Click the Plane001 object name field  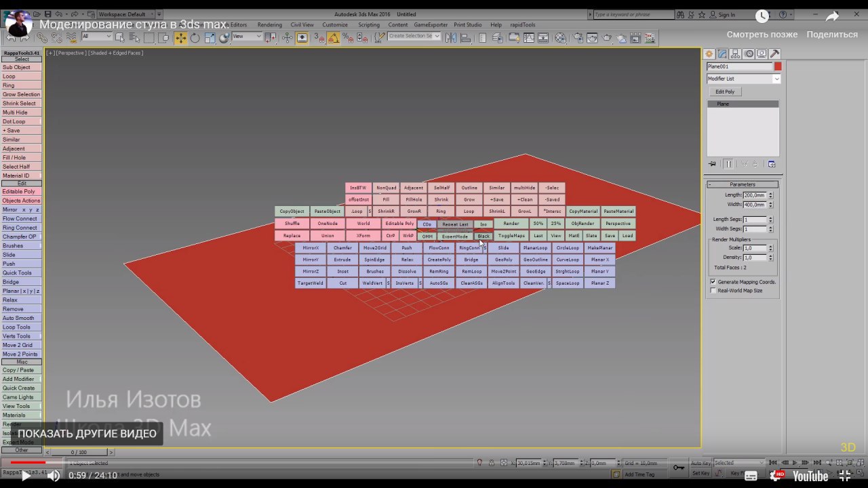point(739,66)
